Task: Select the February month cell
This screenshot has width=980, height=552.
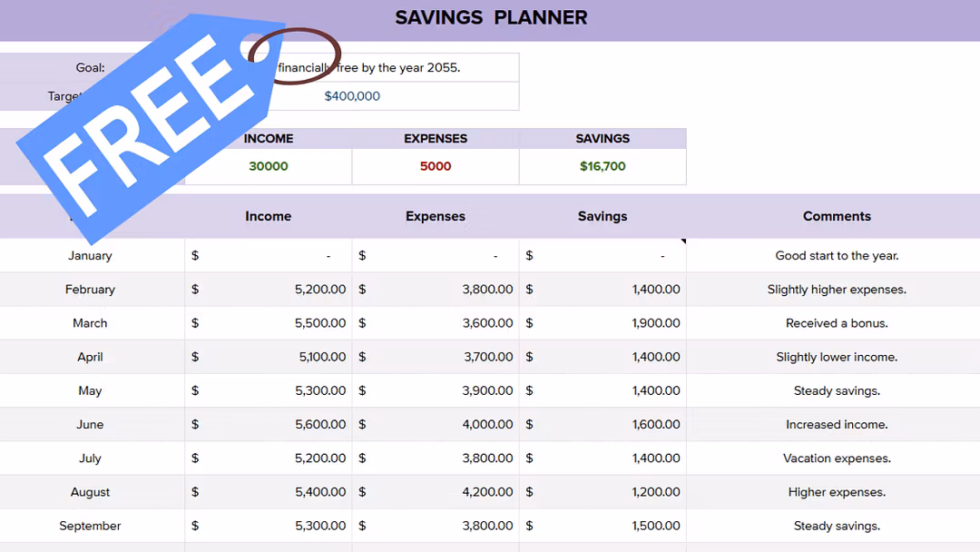Action: tap(90, 290)
